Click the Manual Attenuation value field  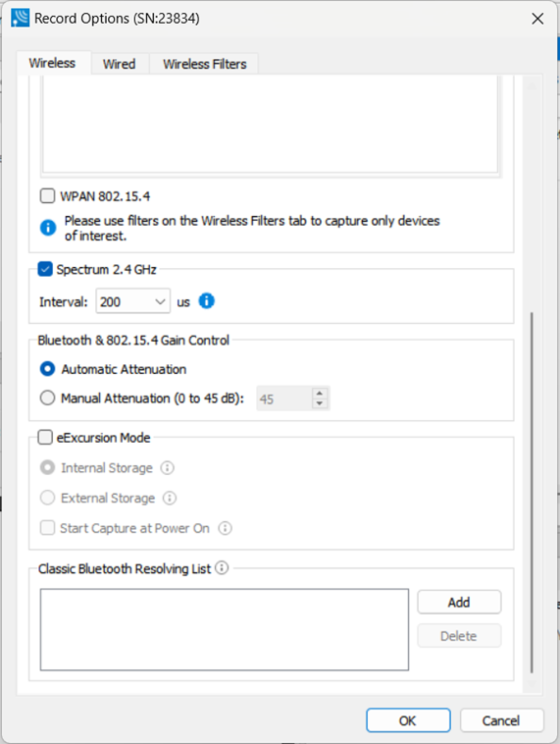tap(284, 399)
